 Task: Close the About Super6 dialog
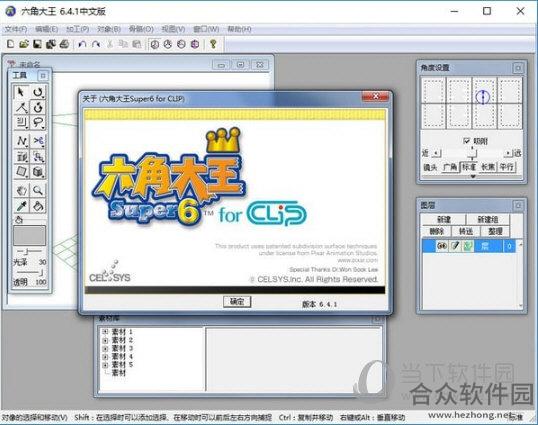(x=376, y=97)
